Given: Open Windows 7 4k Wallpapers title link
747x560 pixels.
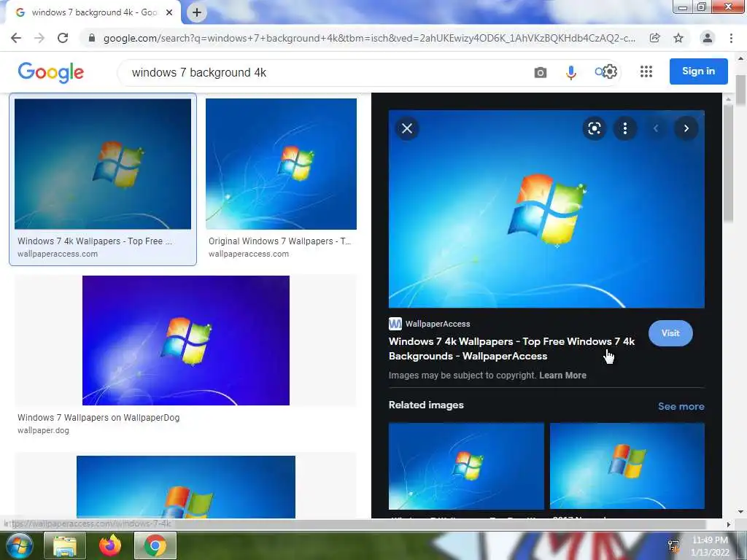Looking at the screenshot, I should click(511, 349).
